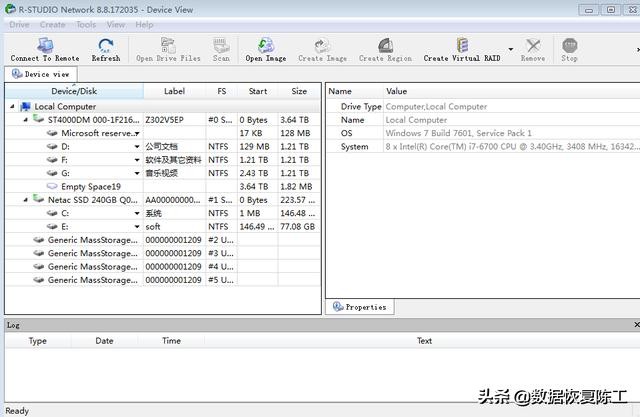The height and width of the screenshot is (417, 640).
Task: Open the Drive menu
Action: pos(19,25)
